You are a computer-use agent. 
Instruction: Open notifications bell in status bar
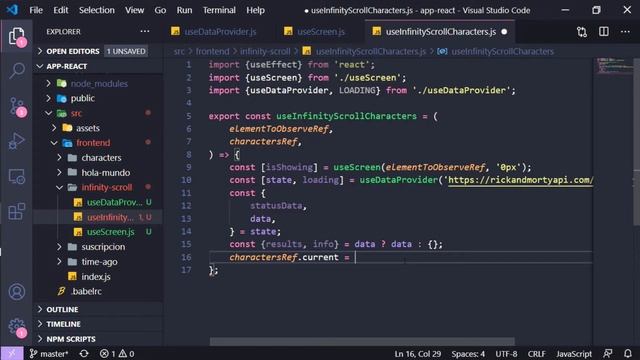[x=628, y=353]
